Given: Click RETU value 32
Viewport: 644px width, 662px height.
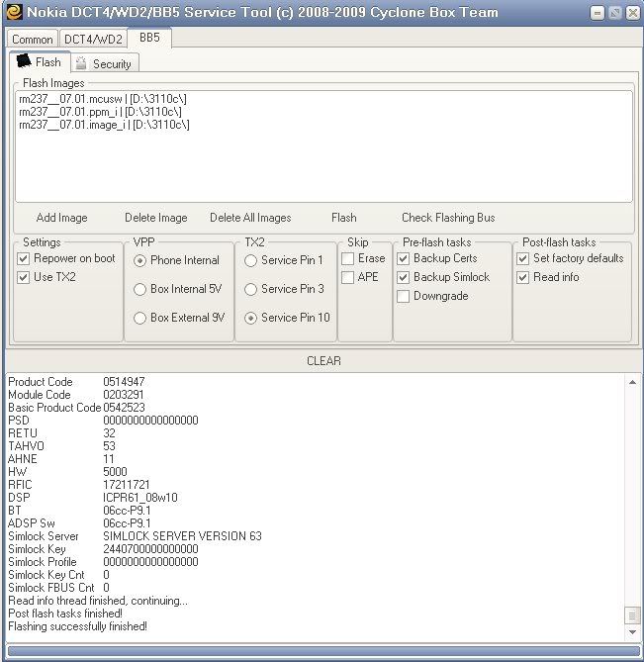Looking at the screenshot, I should coord(109,433).
